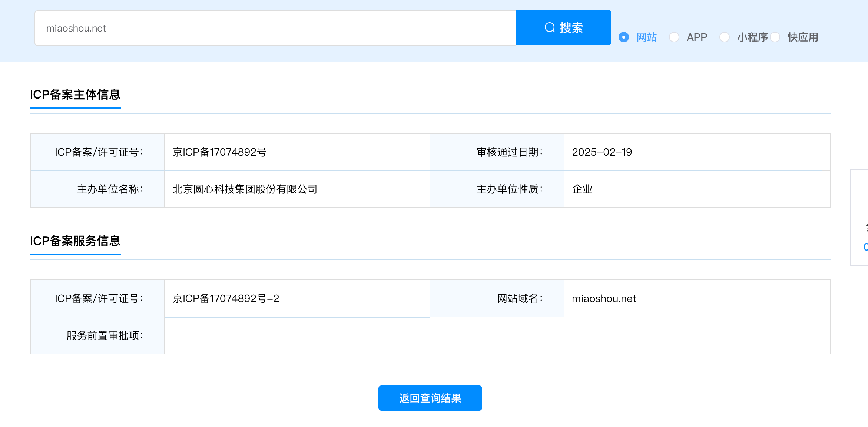
Task: Click the approval date 2025-02-19
Action: (602, 152)
